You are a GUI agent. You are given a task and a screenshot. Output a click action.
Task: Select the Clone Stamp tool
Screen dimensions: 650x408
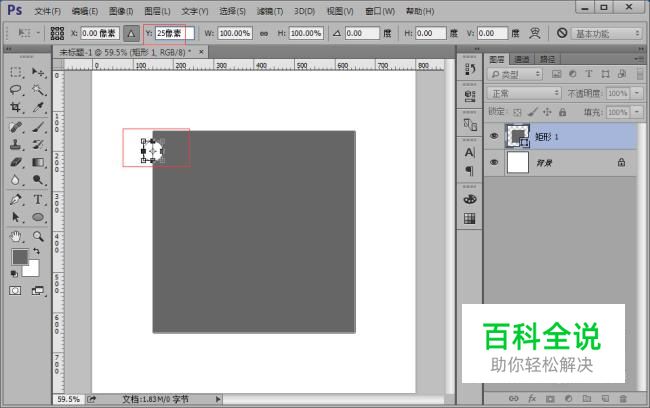pyautogui.click(x=16, y=144)
